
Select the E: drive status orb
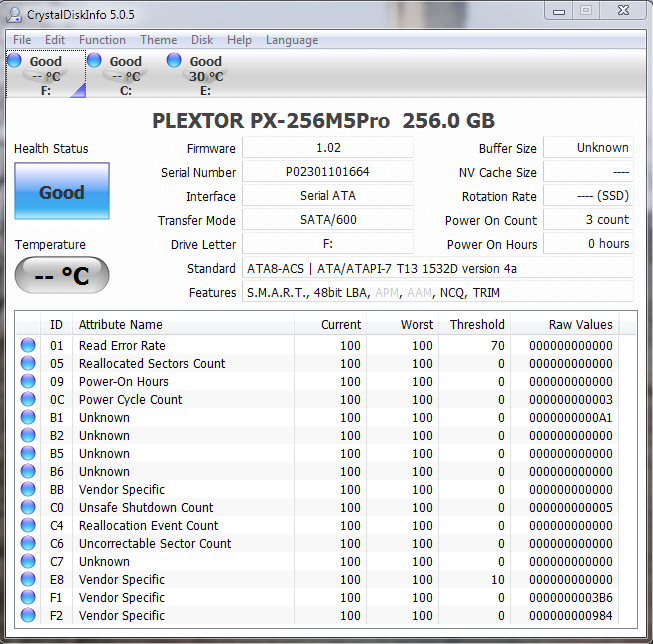[x=174, y=61]
